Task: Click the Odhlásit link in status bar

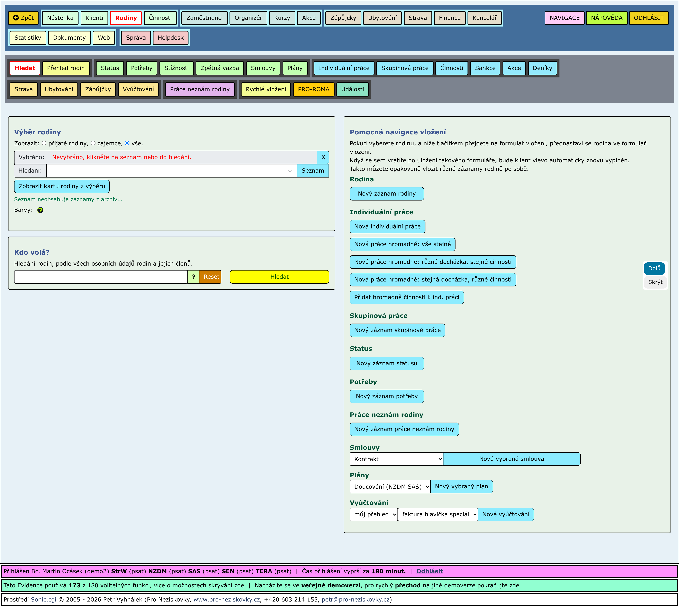Action: [x=429, y=571]
